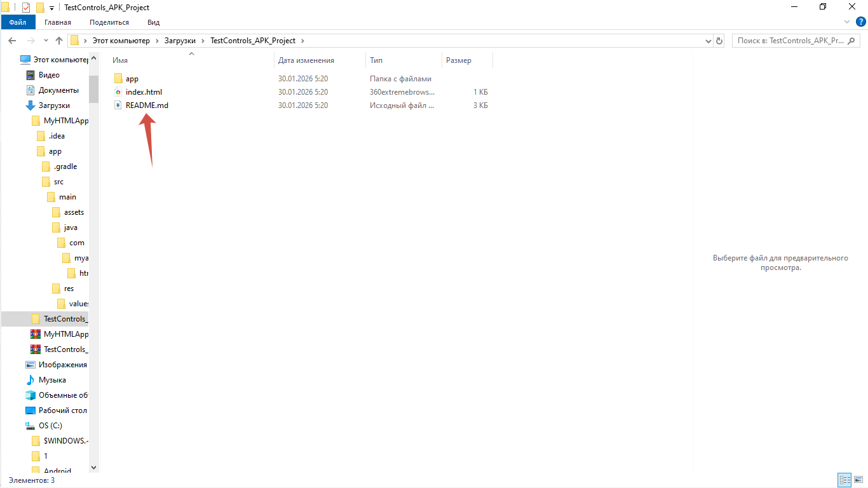868x488 pixels.
Task: Open the Help question mark icon
Action: [x=860, y=22]
